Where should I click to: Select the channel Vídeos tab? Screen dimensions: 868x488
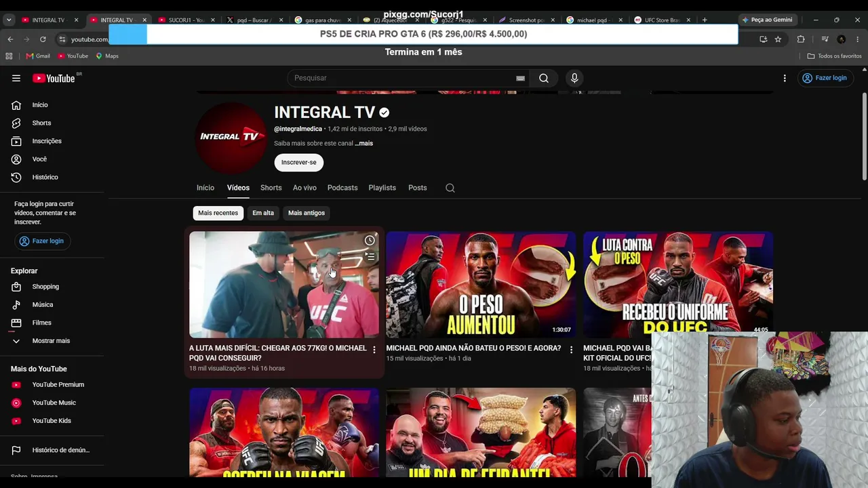238,188
